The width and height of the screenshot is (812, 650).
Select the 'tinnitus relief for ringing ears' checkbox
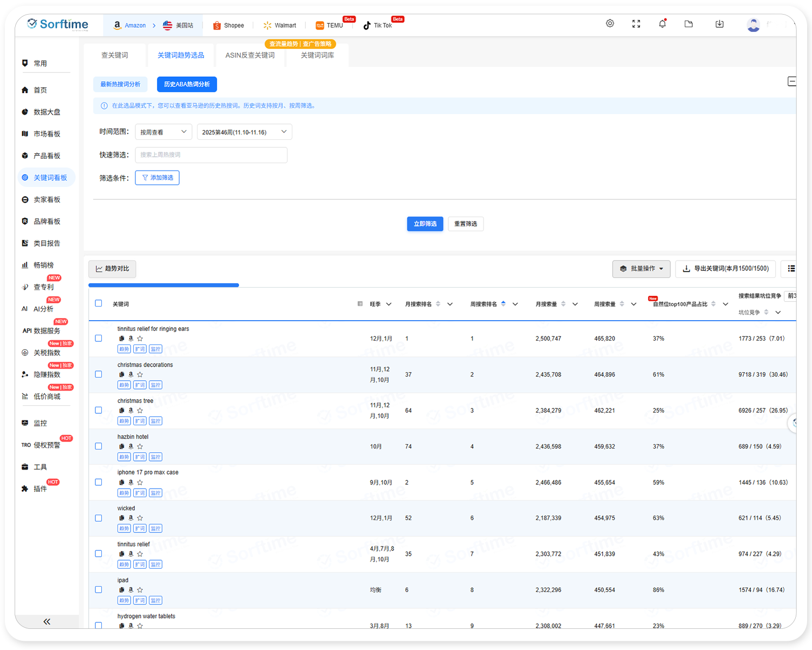[99, 338]
